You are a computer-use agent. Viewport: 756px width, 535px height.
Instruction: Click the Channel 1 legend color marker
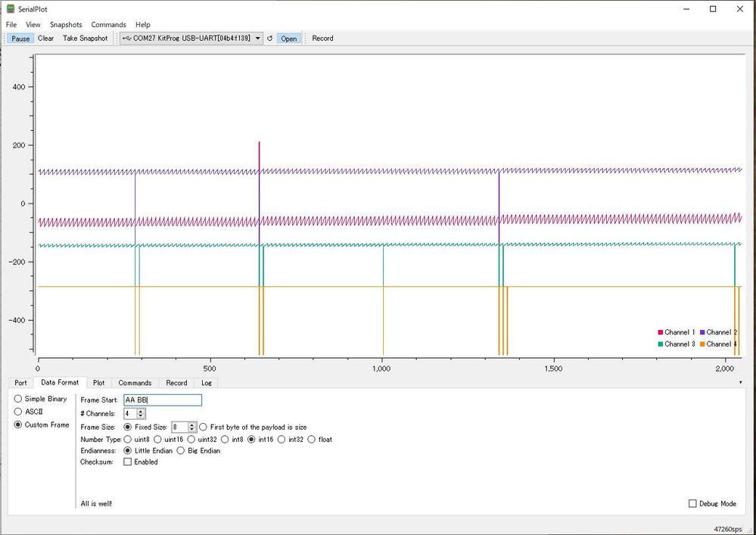click(660, 332)
